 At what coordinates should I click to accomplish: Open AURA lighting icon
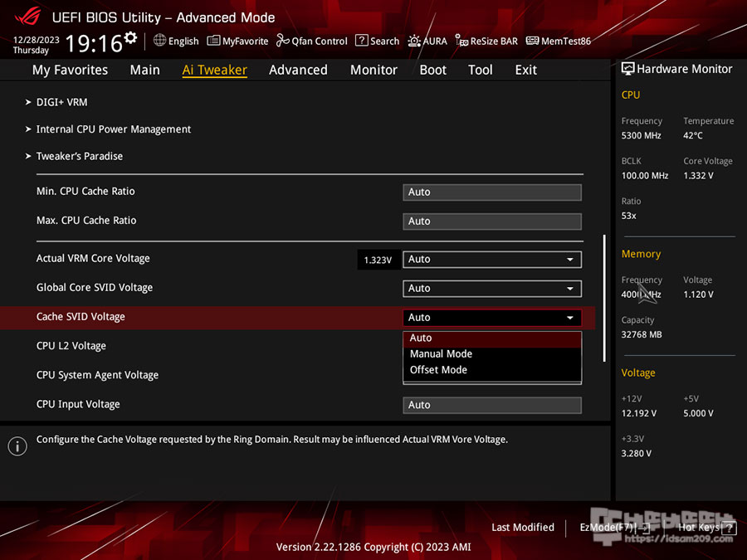(x=414, y=41)
